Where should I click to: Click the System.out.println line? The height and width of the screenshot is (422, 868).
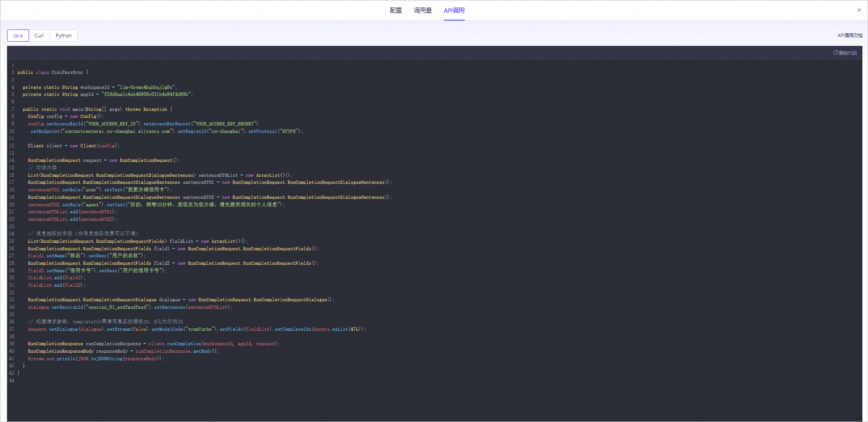tap(96, 359)
